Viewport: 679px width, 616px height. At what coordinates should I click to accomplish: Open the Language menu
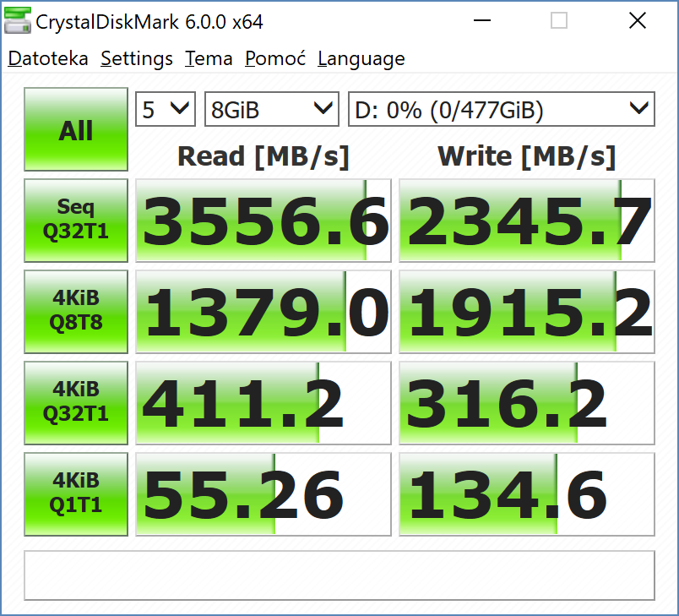coord(361,58)
